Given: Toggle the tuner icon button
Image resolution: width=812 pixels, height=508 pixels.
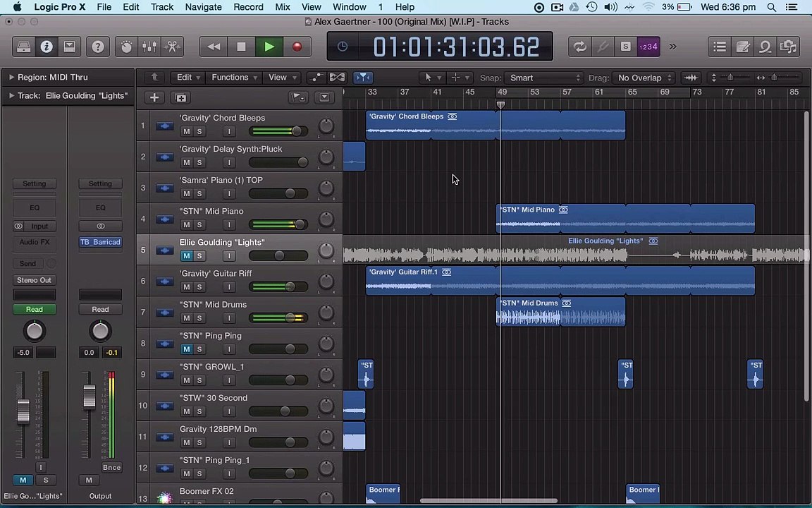Looking at the screenshot, I should tap(603, 47).
